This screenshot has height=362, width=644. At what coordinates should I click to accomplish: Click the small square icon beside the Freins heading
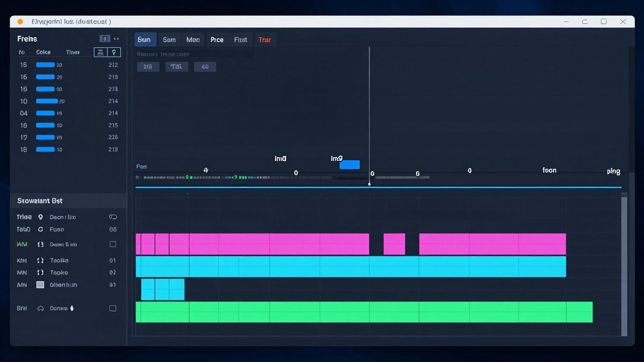coord(105,39)
